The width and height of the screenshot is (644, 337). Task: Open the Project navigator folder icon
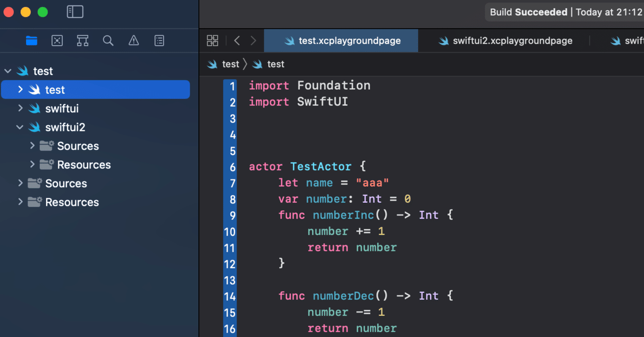click(x=31, y=41)
